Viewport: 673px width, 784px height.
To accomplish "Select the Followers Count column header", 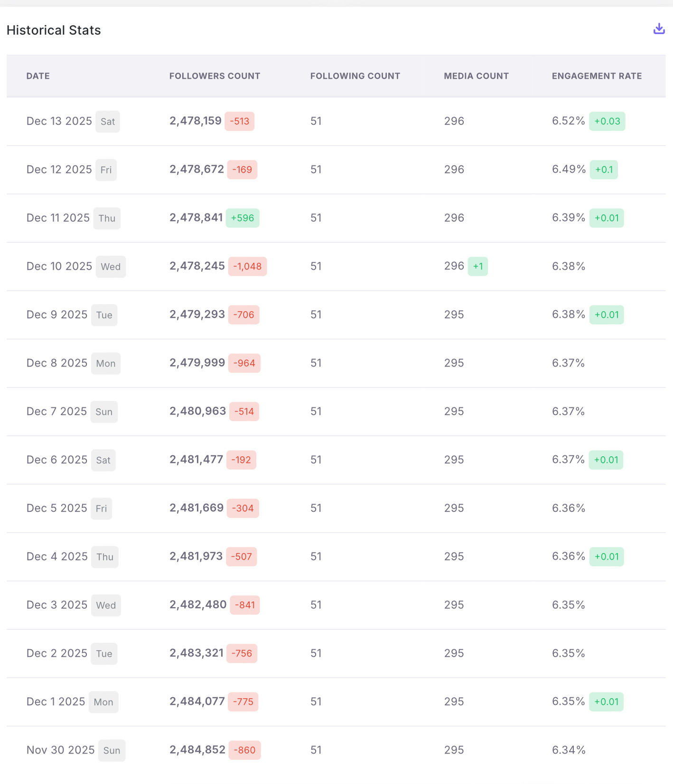I will tap(215, 76).
